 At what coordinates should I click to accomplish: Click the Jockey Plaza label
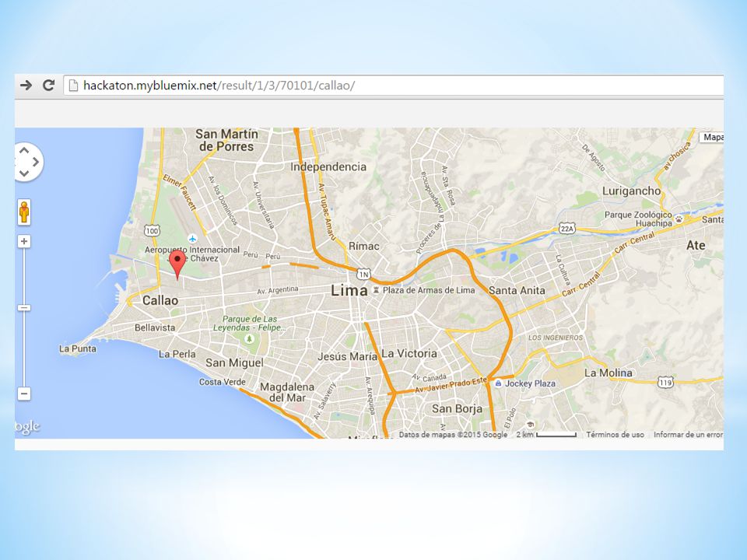[x=530, y=383]
